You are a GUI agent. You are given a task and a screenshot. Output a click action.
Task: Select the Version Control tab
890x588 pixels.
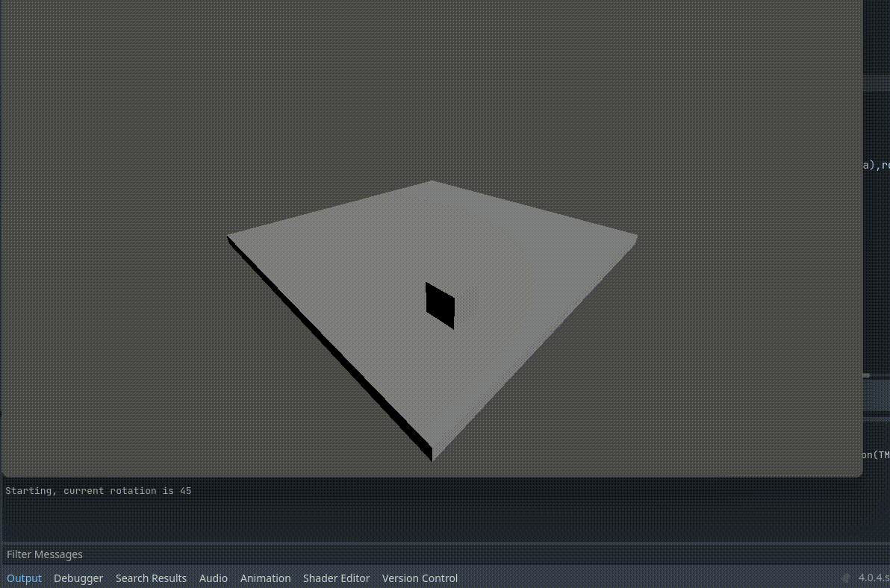(x=420, y=578)
